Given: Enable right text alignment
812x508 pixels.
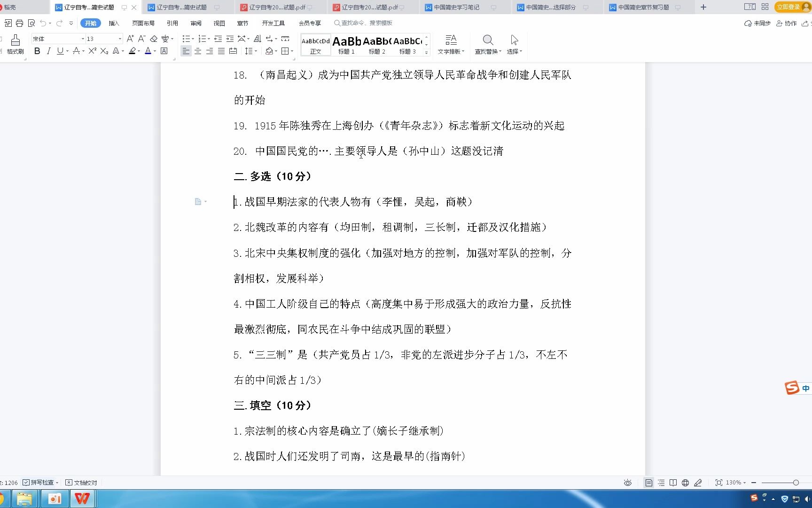Looking at the screenshot, I should point(210,51).
